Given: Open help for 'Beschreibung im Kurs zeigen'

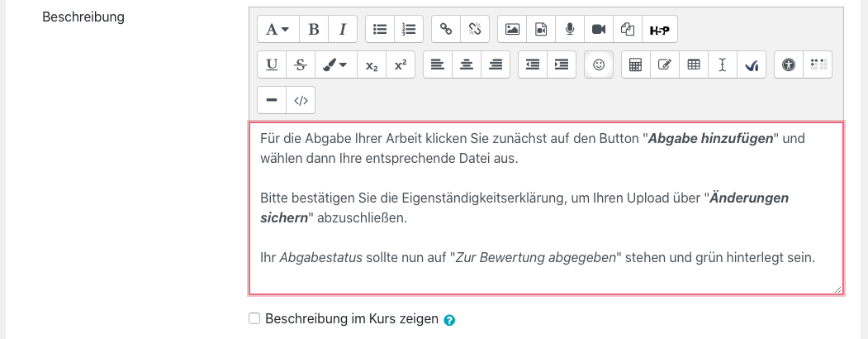Looking at the screenshot, I should (x=449, y=320).
